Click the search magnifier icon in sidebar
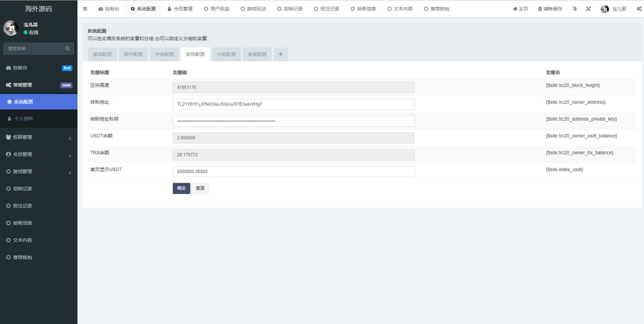644x324 pixels. tap(67, 49)
